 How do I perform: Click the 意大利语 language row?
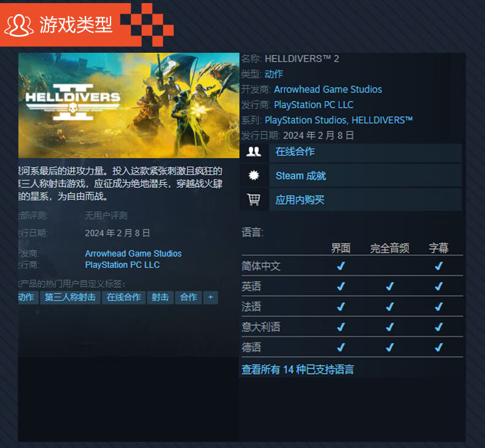tap(352, 327)
